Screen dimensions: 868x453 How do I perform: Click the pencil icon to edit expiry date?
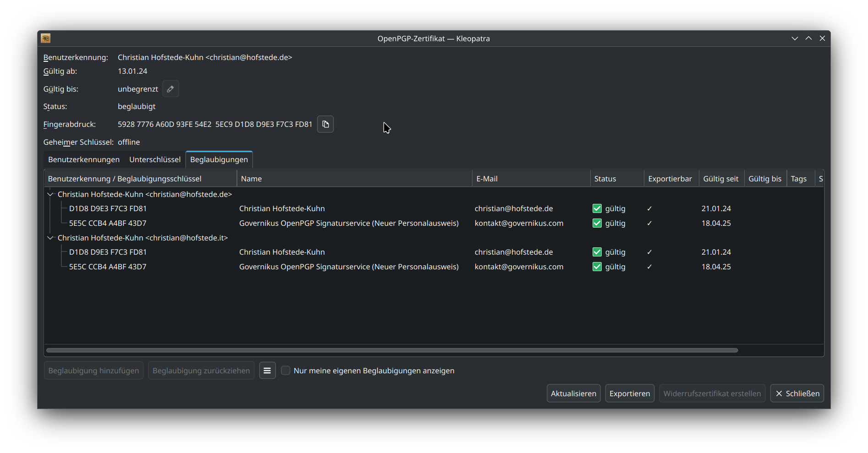170,89
